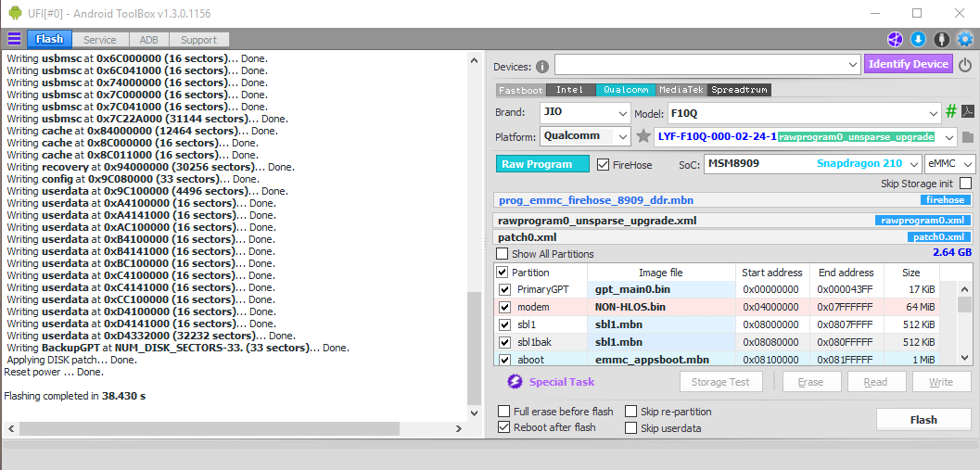Toggle the Partition header select-all checkbox
Screen dimensions: 980x470
502,273
